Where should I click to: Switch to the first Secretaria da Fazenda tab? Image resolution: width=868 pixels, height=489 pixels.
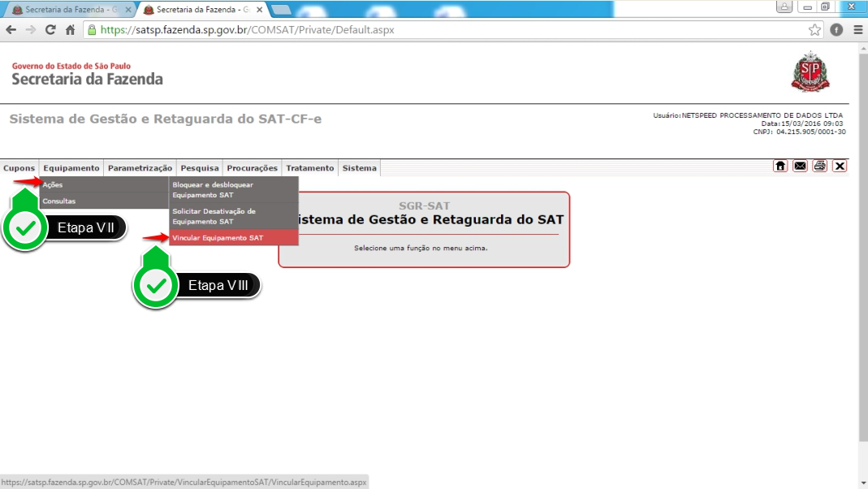click(x=69, y=10)
